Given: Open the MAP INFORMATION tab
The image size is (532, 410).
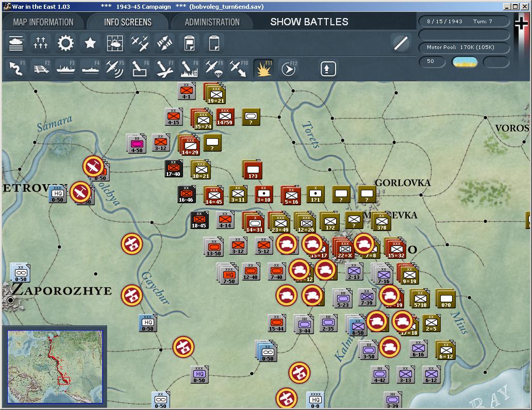Looking at the screenshot, I should pos(43,22).
